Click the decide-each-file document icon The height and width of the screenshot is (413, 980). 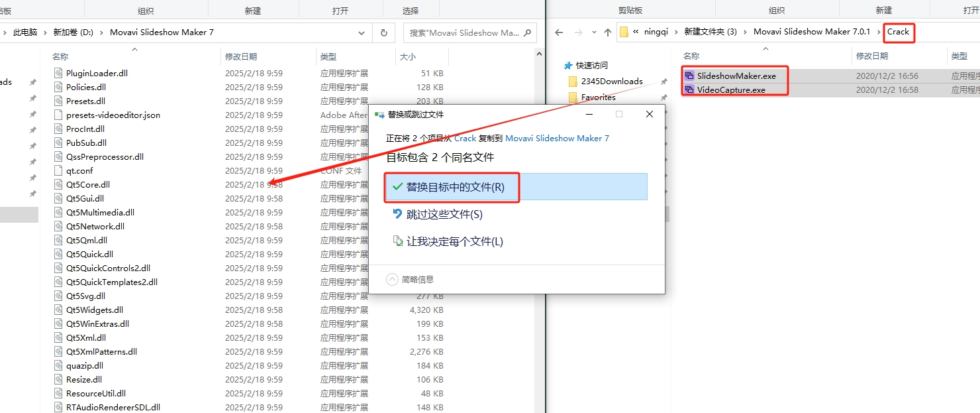[x=397, y=241]
